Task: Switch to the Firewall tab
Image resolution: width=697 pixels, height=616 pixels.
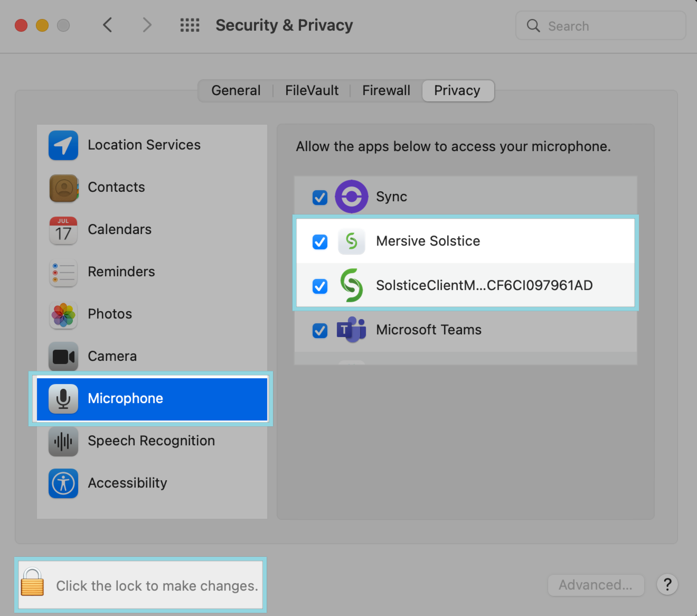Action: click(x=386, y=91)
